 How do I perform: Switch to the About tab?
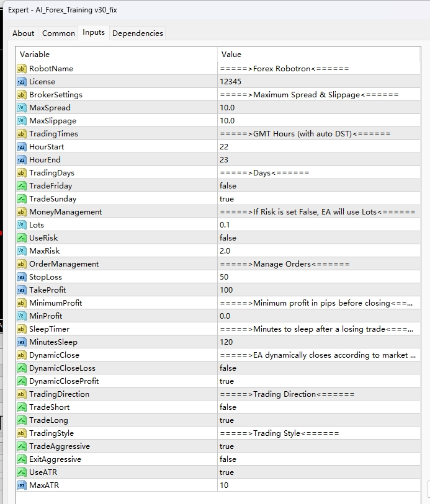tap(24, 33)
